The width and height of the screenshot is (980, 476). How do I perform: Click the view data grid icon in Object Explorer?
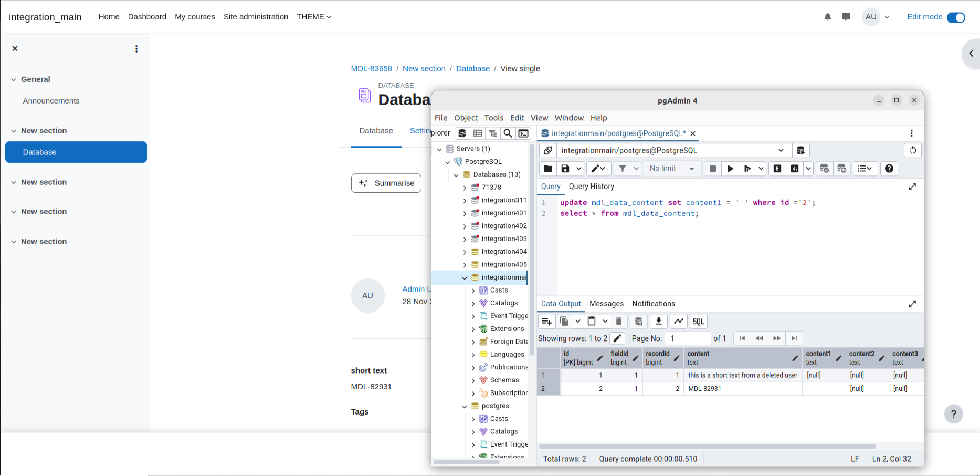[478, 133]
